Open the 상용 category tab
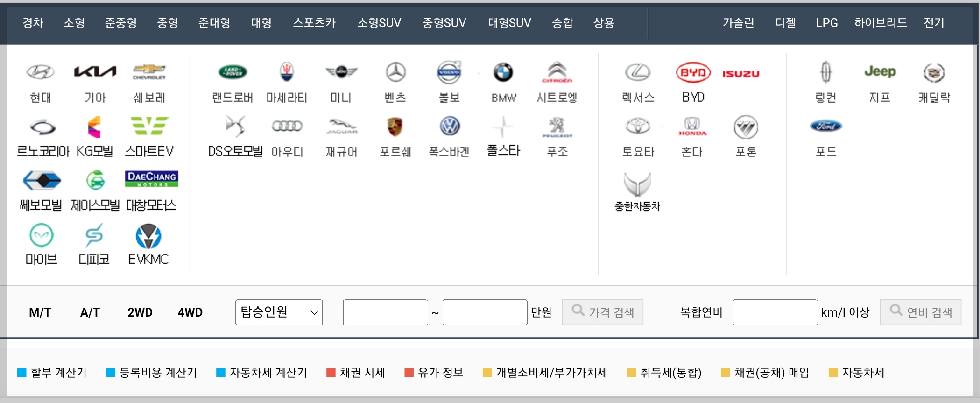The height and width of the screenshot is (403, 980). click(x=604, y=22)
